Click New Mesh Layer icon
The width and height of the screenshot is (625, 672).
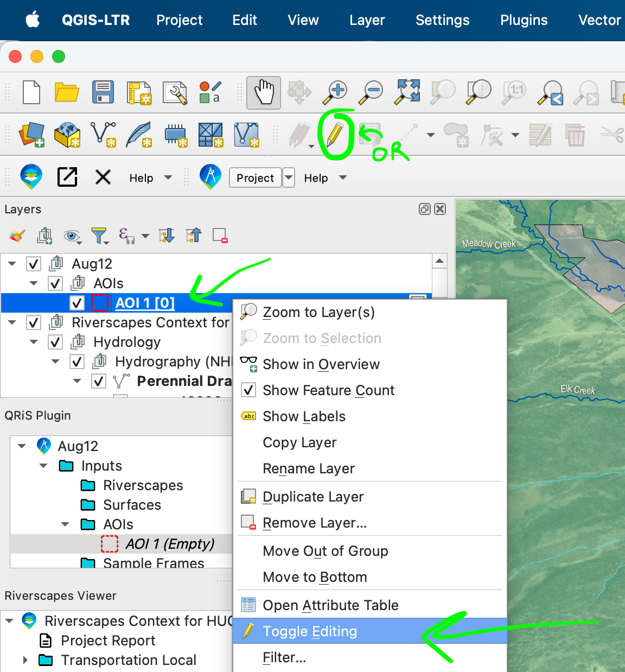point(211,135)
